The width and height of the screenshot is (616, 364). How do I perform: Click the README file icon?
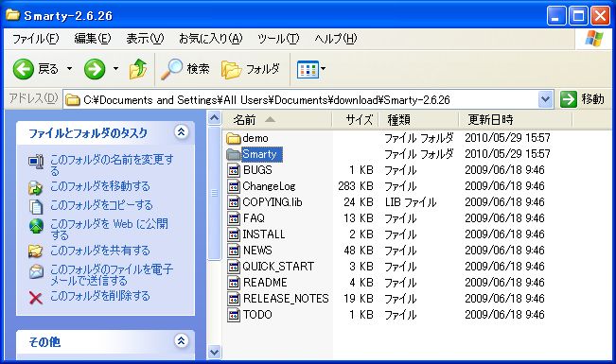[x=234, y=283]
